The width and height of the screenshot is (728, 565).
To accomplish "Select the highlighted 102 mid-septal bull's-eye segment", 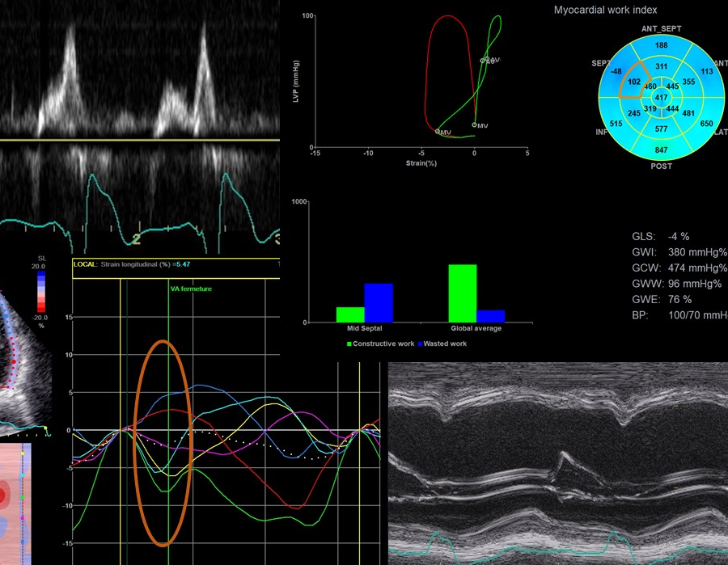I will pos(635,82).
